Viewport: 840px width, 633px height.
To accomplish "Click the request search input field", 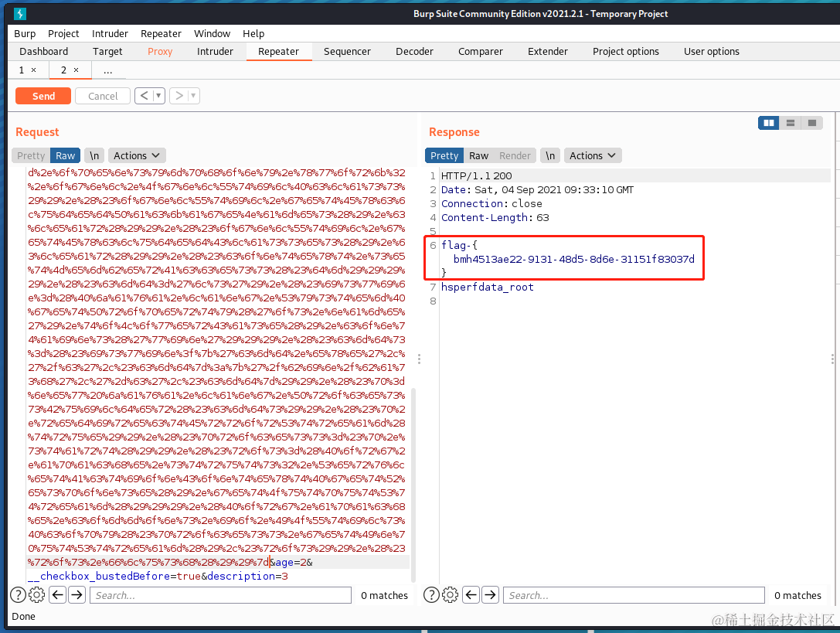I will tap(221, 595).
